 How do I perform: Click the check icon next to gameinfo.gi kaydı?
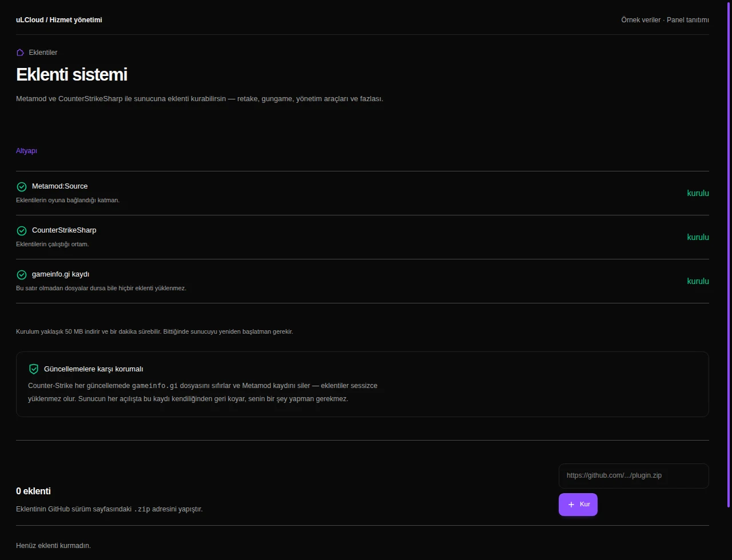[22, 275]
